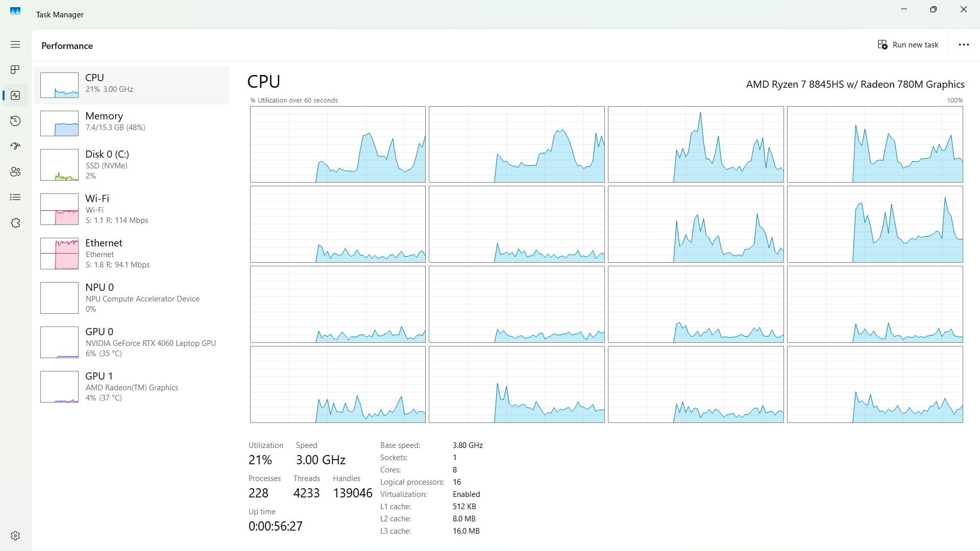The image size is (980, 551).
Task: Select Disk 0 (C:) performance item
Action: 132,164
